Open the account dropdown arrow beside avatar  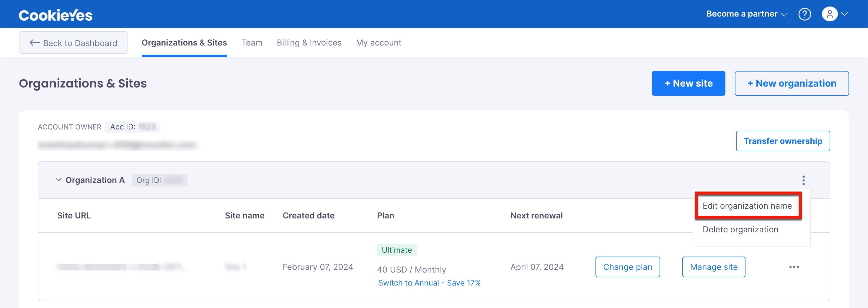[844, 14]
